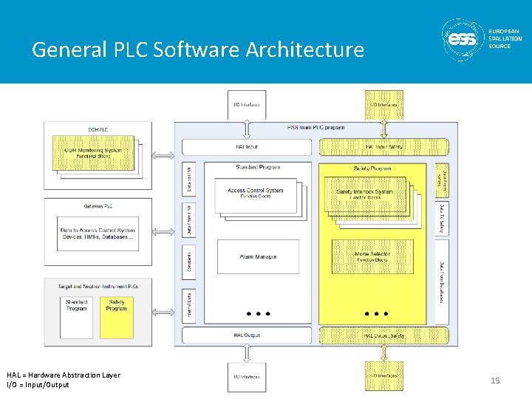
Task: Click the HAL Input block
Action: pyautogui.click(x=247, y=147)
